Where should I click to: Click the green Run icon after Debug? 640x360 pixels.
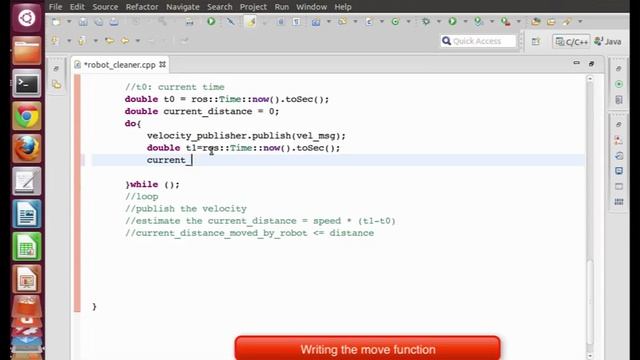pos(452,22)
